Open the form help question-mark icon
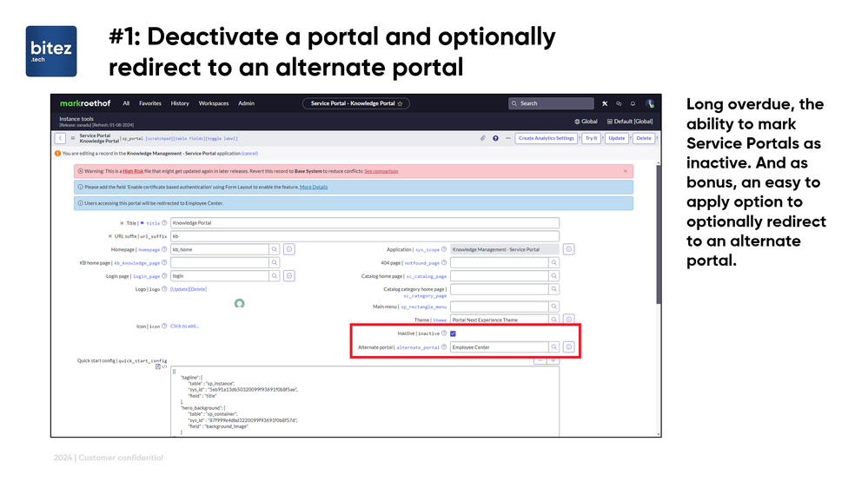 [495, 138]
